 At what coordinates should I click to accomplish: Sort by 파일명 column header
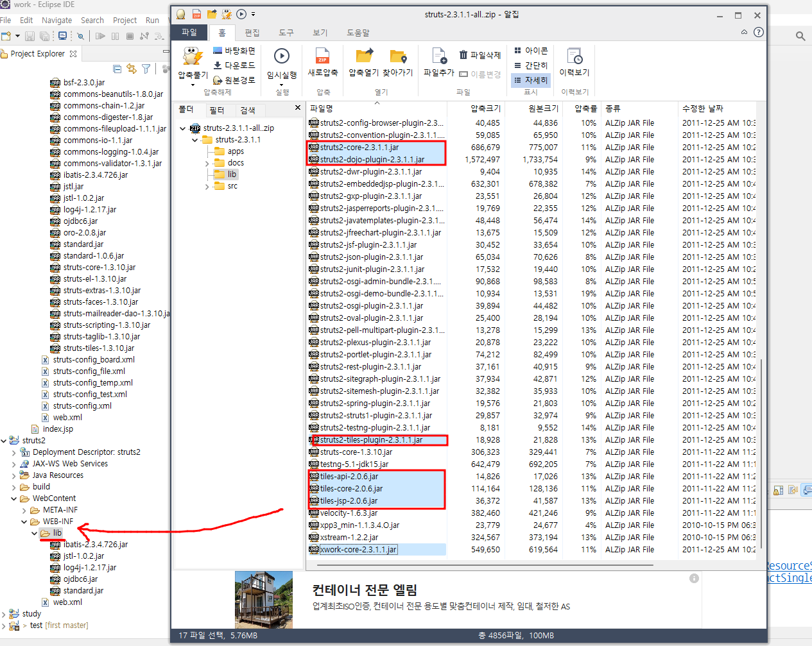(x=376, y=108)
